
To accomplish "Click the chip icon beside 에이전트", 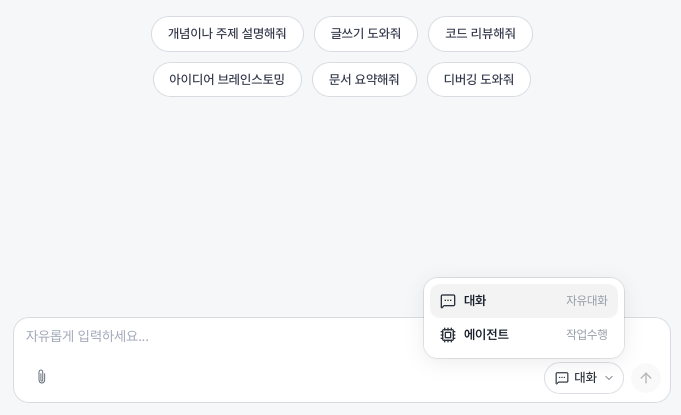I will coord(448,335).
